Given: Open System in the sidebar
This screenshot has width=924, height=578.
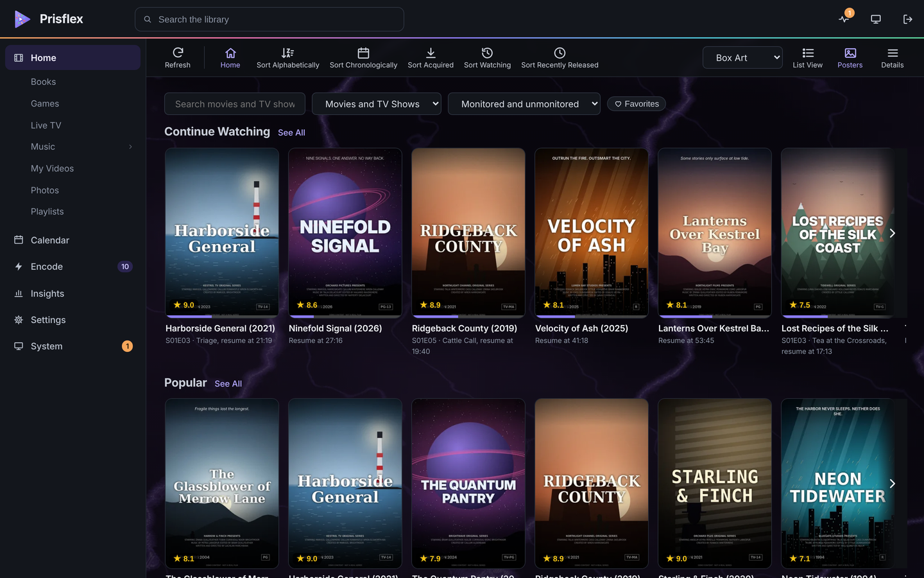Looking at the screenshot, I should coord(73,346).
